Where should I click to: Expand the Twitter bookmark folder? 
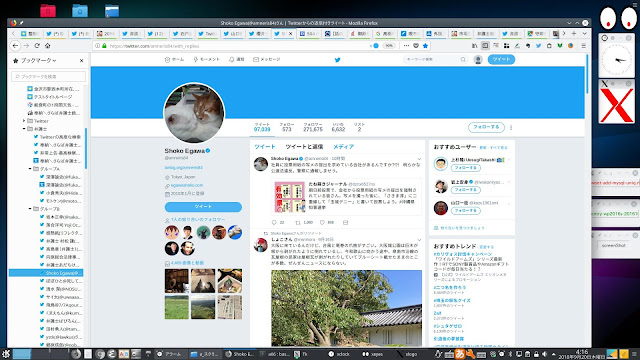[x=24, y=121]
